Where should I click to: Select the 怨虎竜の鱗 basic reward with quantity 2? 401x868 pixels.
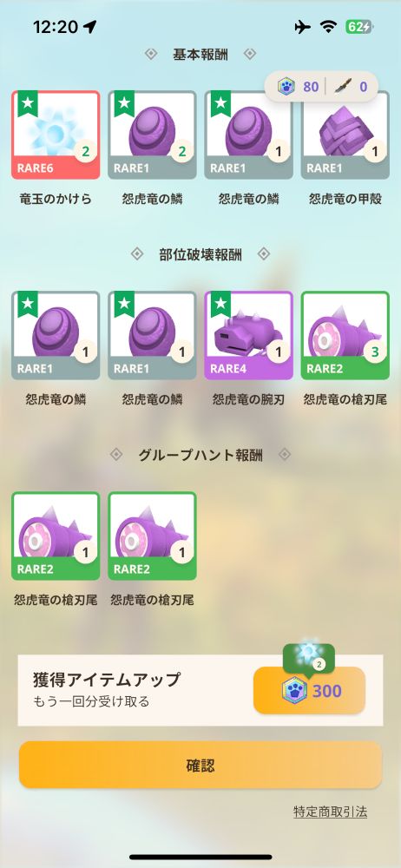point(152,135)
